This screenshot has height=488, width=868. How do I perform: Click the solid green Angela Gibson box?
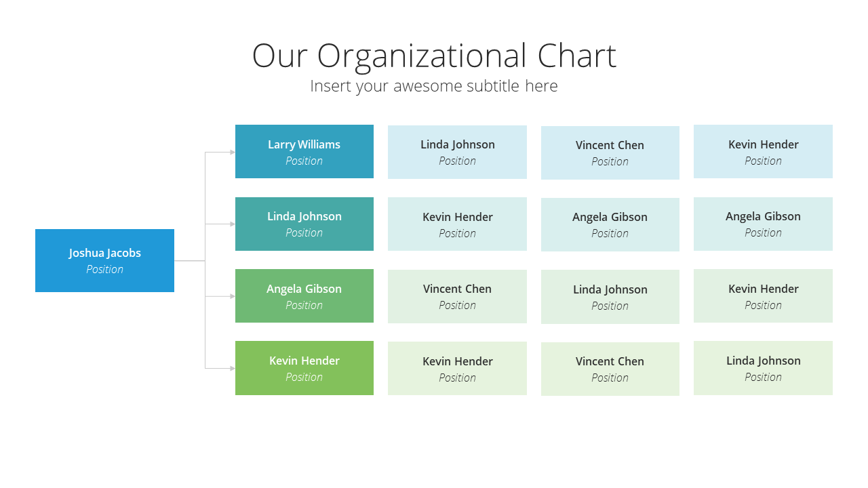pyautogui.click(x=304, y=296)
